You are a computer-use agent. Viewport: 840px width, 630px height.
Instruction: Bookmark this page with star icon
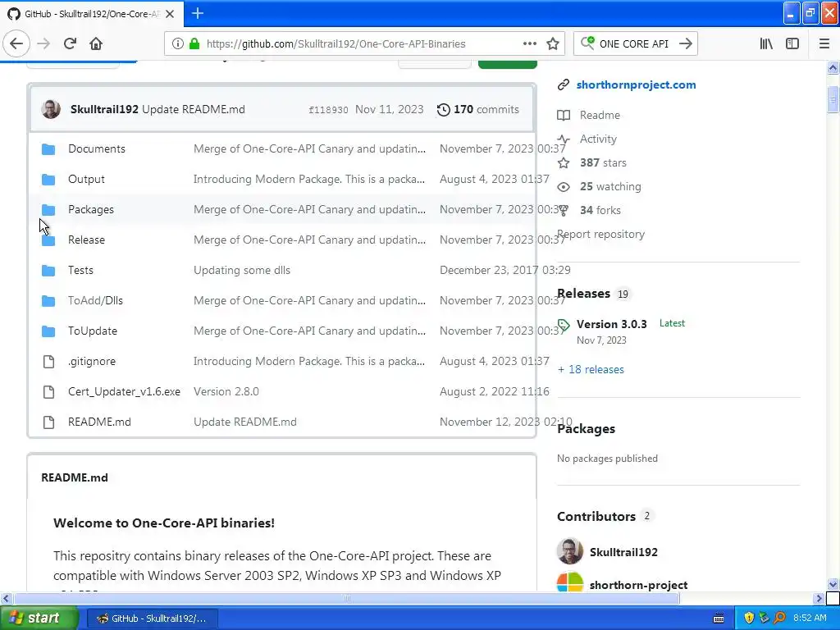[553, 43]
